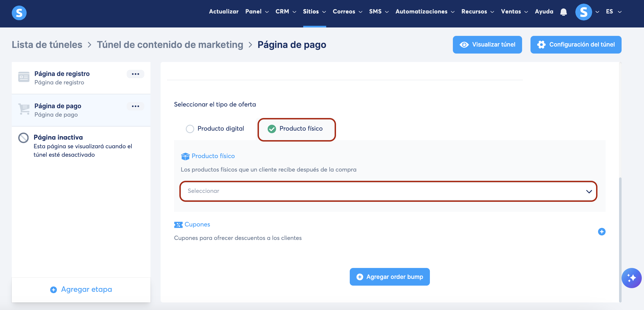Click the Página inactiva disabled icon

click(24, 138)
